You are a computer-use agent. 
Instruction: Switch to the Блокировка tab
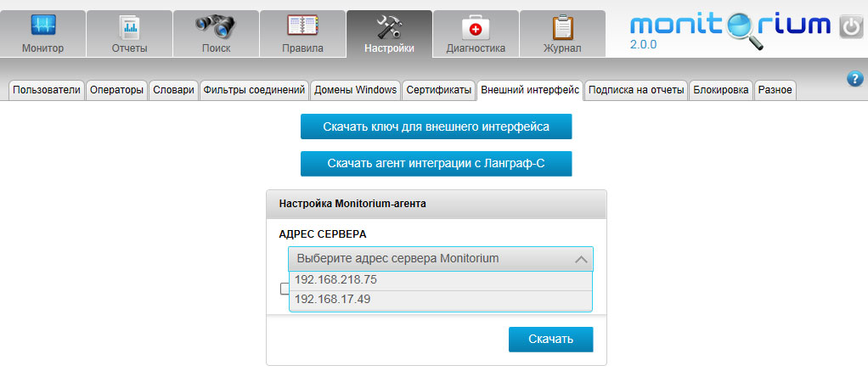click(x=722, y=90)
